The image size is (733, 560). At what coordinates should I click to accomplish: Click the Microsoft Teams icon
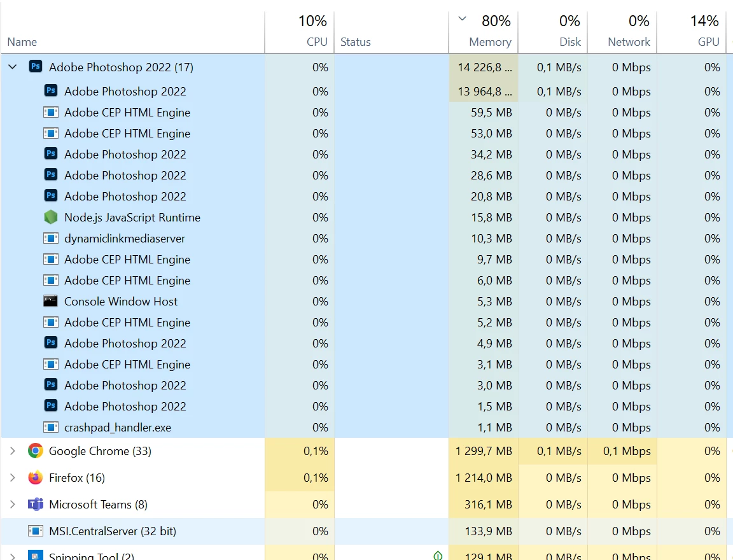[36, 505]
